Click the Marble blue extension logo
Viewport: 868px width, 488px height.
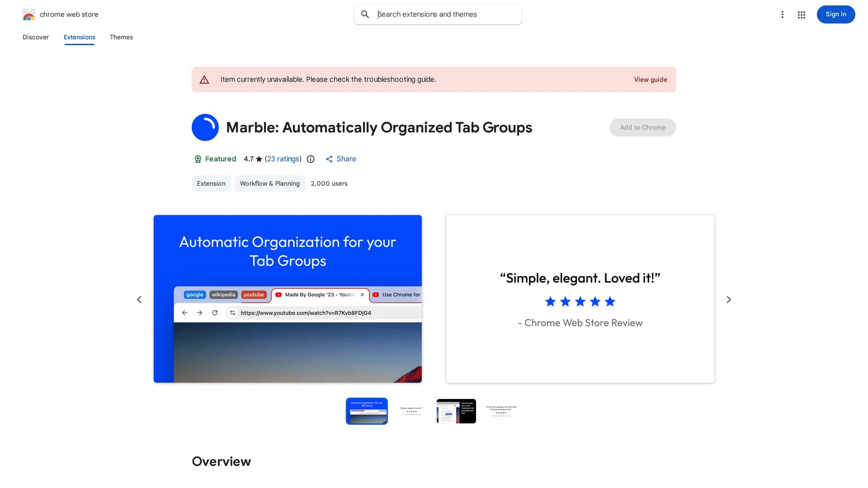(x=205, y=127)
